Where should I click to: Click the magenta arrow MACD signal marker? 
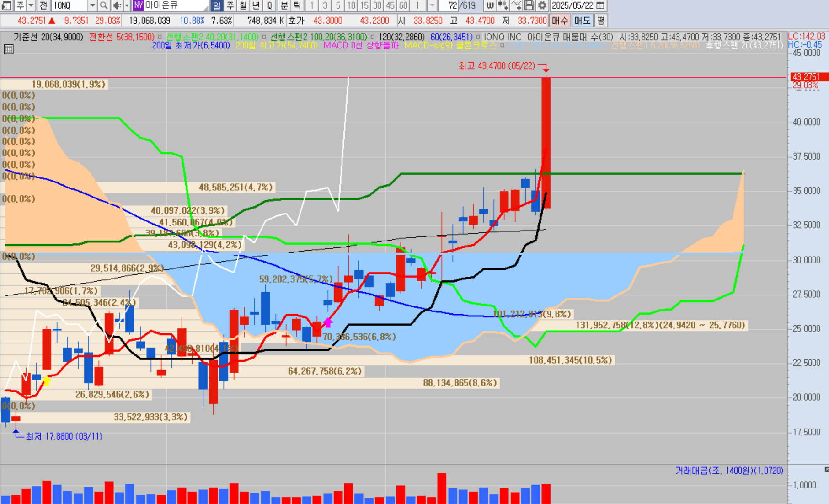[327, 322]
